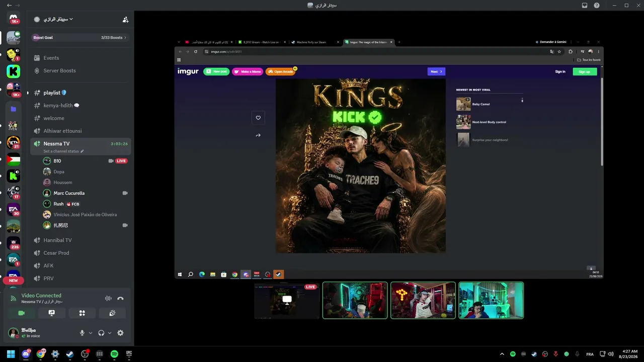Select the Imgur tab in shared browser
Image resolution: width=644 pixels, height=362 pixels.
[368, 42]
